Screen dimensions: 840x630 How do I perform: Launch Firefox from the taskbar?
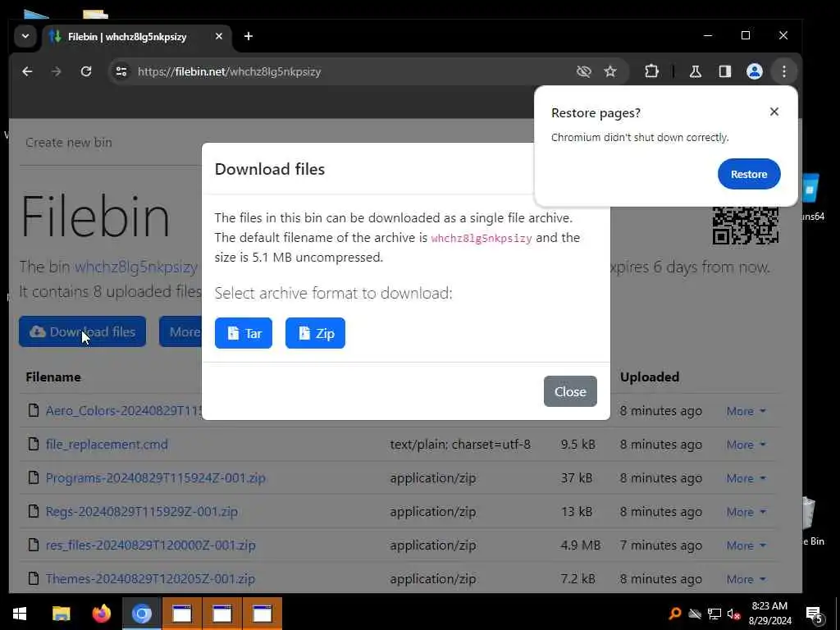[x=101, y=613]
